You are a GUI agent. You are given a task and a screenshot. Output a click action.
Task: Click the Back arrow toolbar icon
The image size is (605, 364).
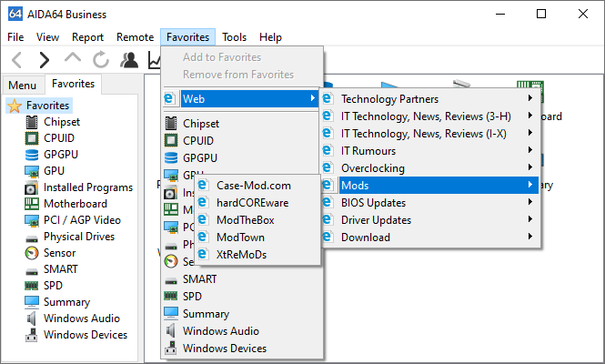(17, 60)
